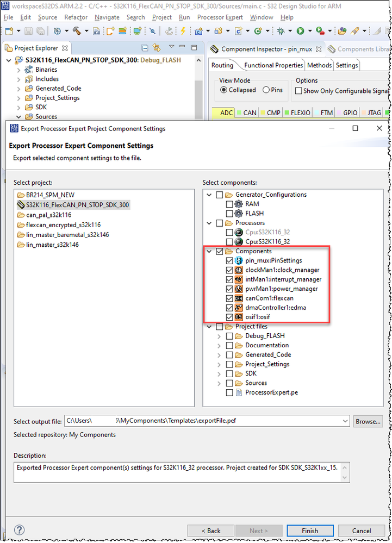Collapse the Generator_Configurations tree node
Image resolution: width=392 pixels, height=543 pixels.
(x=209, y=195)
